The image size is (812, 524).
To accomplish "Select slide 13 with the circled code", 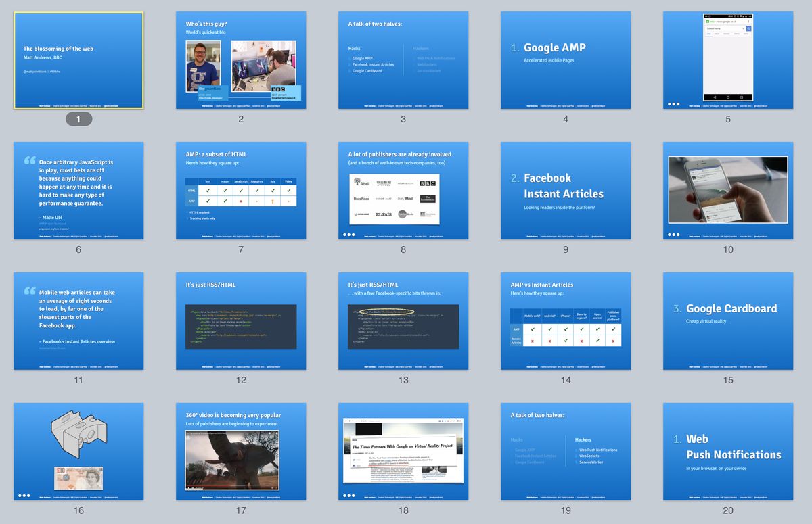I will (403, 320).
